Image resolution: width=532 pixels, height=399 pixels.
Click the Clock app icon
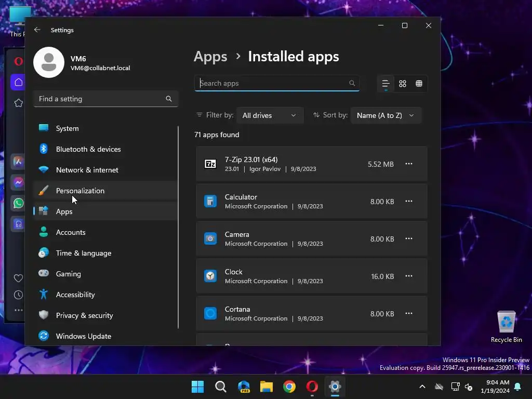[x=210, y=276]
